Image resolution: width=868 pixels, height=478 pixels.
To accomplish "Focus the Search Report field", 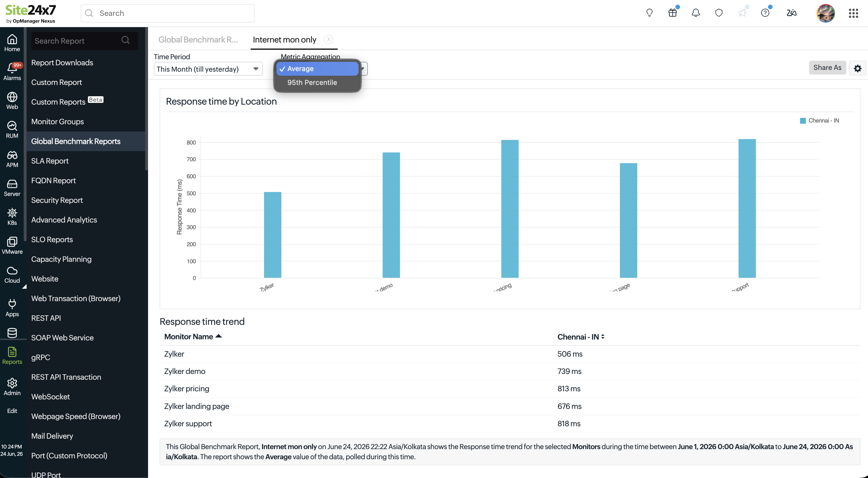I will tap(84, 41).
